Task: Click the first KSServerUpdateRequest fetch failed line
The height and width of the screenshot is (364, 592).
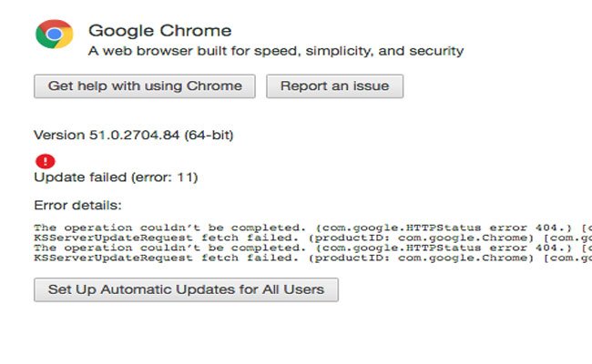Action: point(312,238)
